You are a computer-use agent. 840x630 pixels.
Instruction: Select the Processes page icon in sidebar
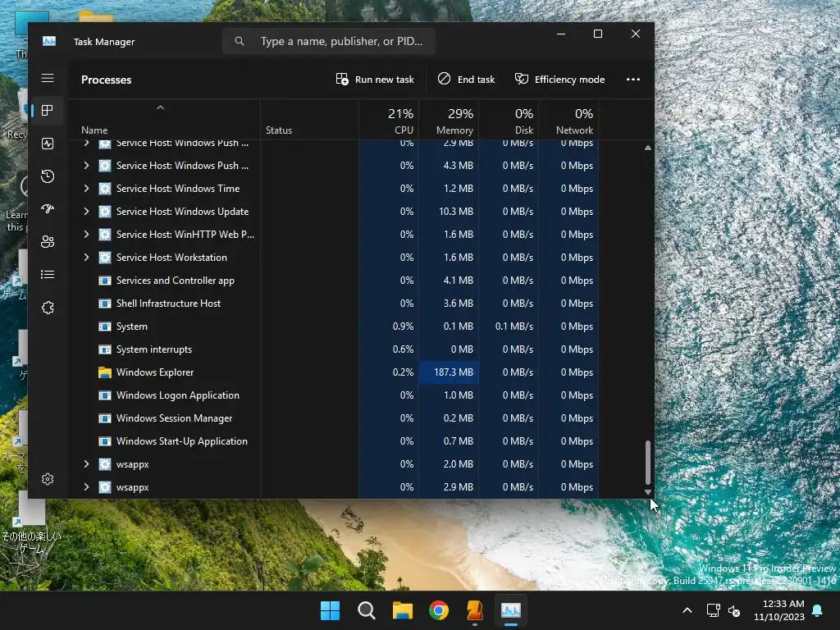click(48, 111)
